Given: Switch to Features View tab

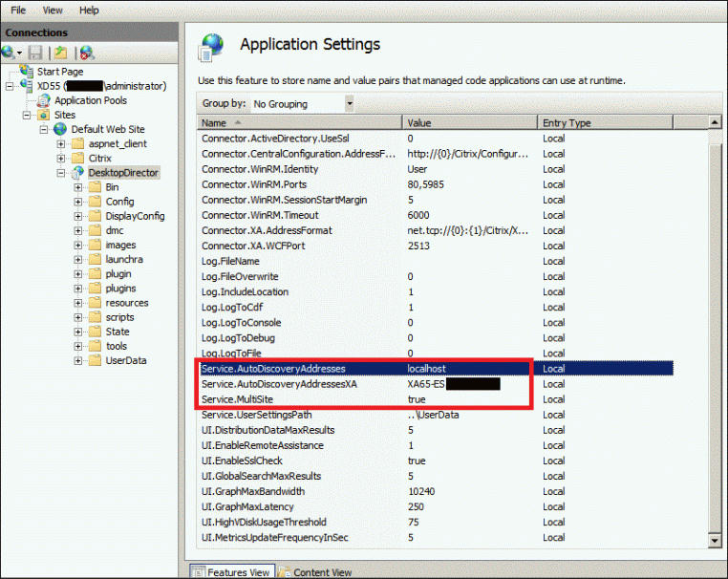Looking at the screenshot, I should 232,572.
